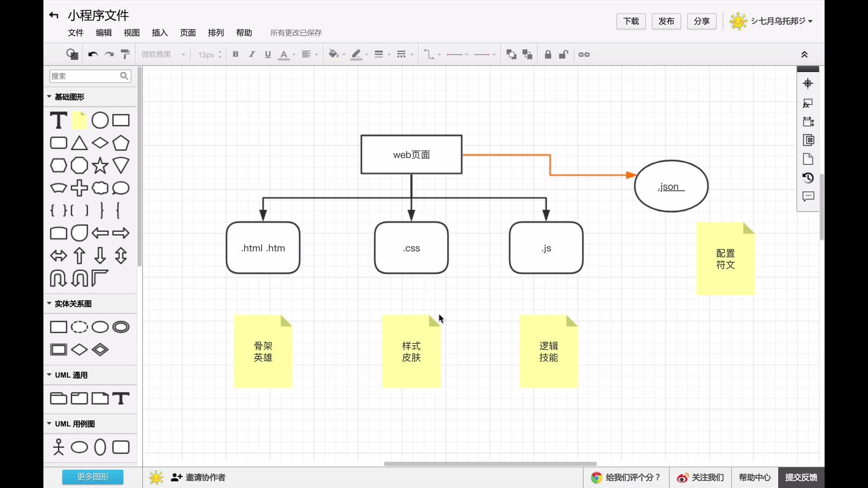Image resolution: width=868 pixels, height=488 pixels.
Task: Open the history clock icon
Action: point(808,178)
